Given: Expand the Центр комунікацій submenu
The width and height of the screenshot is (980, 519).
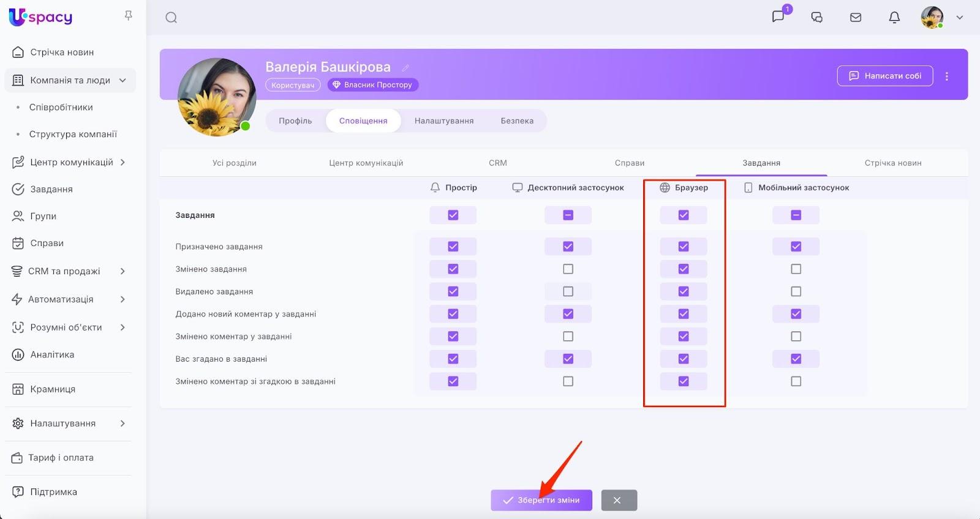Looking at the screenshot, I should (x=123, y=162).
